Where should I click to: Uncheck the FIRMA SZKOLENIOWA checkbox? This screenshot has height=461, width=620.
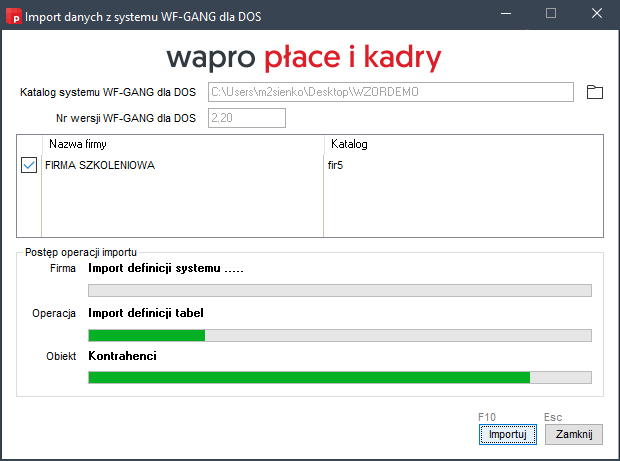pos(29,165)
